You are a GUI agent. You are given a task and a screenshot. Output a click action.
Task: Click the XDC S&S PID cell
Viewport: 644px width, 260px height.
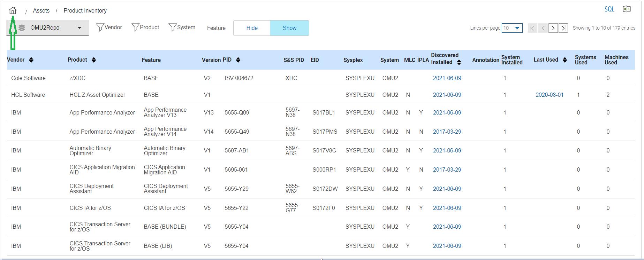pos(291,78)
